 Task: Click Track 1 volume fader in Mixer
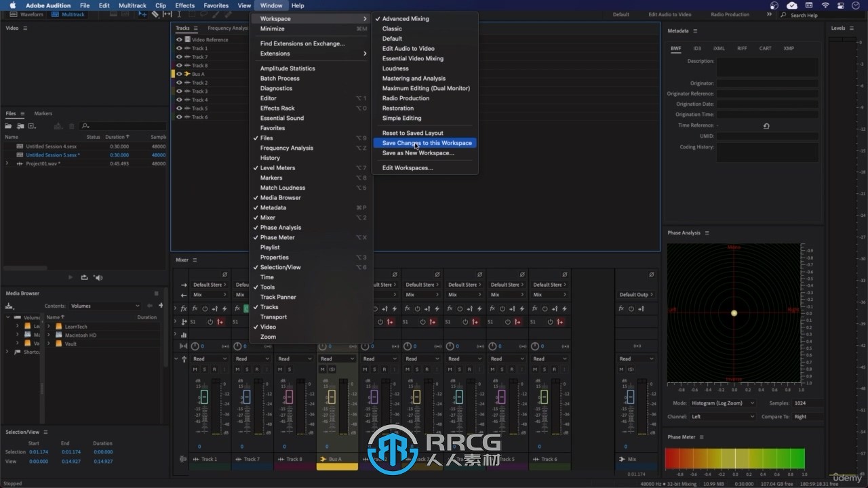204,396
